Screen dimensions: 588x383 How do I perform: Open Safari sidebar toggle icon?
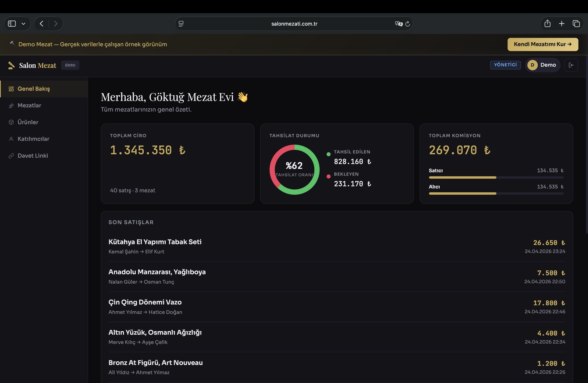[12, 24]
